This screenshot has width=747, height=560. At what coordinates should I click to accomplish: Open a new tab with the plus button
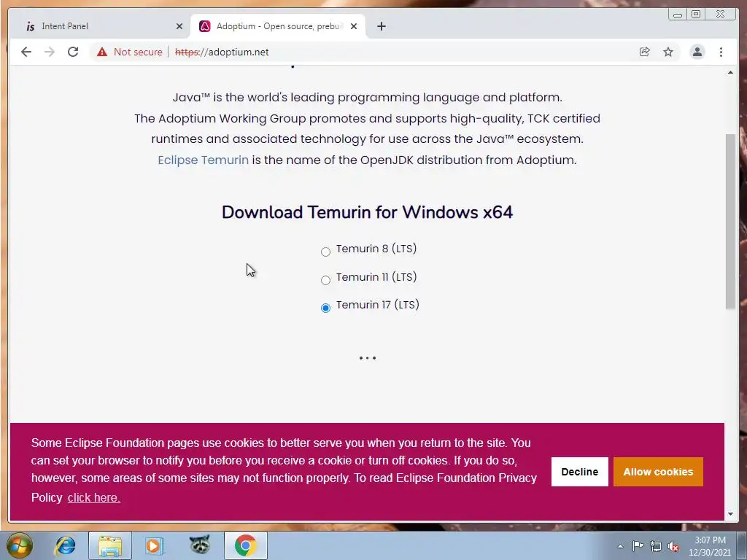point(381,26)
